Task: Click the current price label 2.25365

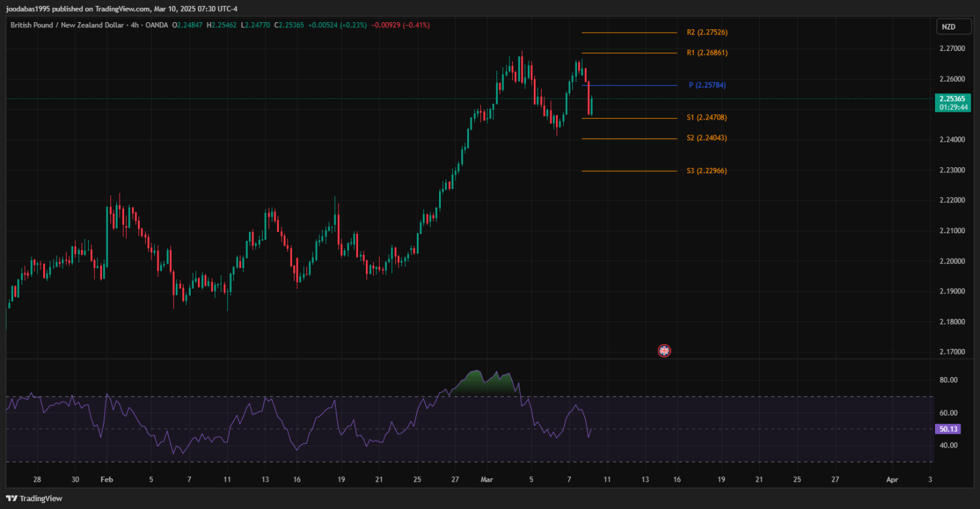Action: (x=951, y=99)
